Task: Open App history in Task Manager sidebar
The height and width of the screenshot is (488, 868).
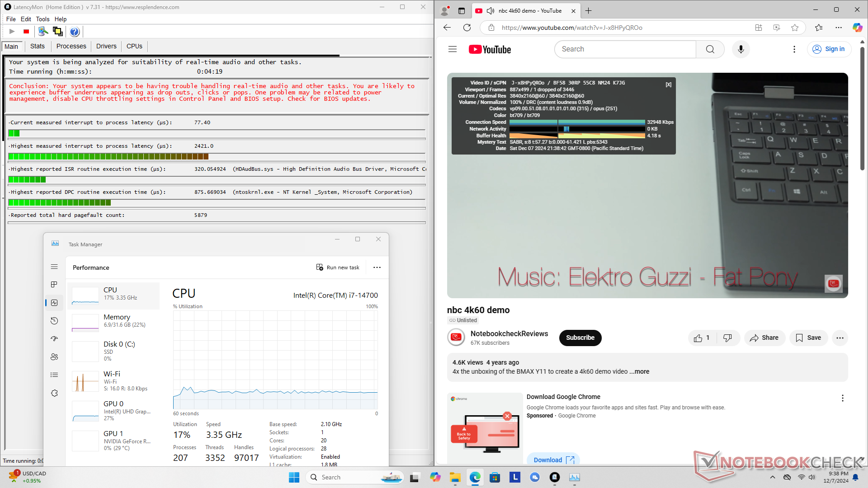Action: (54, 321)
